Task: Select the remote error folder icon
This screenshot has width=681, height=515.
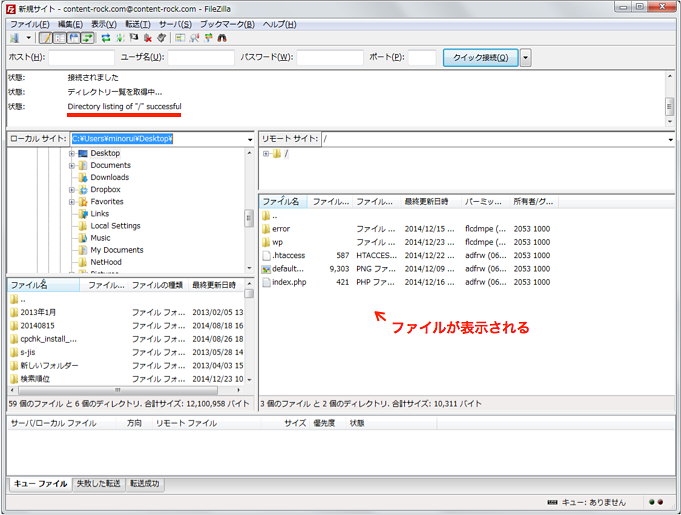Action: (x=266, y=229)
